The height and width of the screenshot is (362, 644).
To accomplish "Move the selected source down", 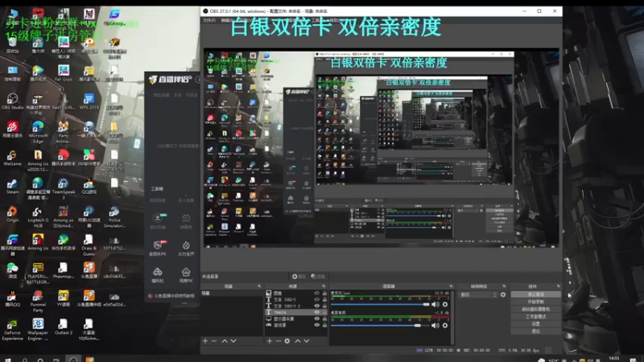I will pos(307,341).
